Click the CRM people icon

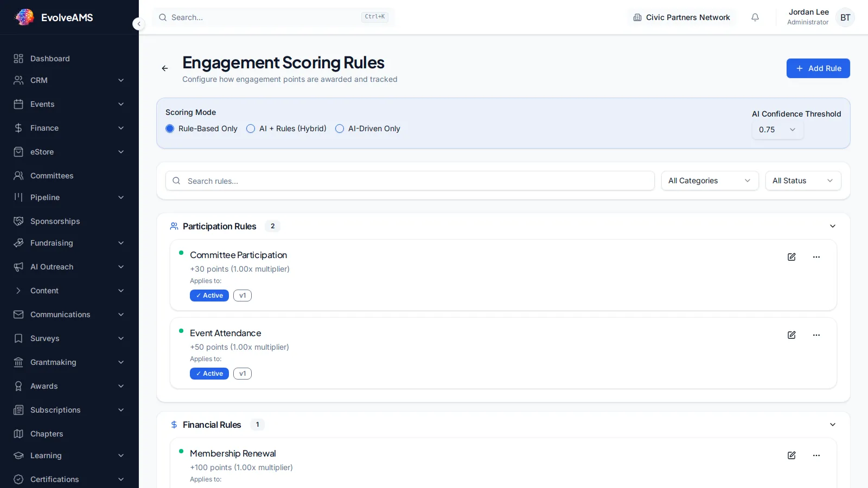click(x=18, y=80)
